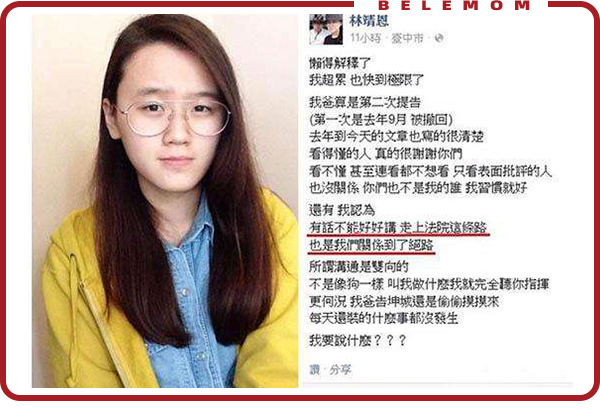Click the BELEMOM logo at top
The image size is (600, 409).
455,5
